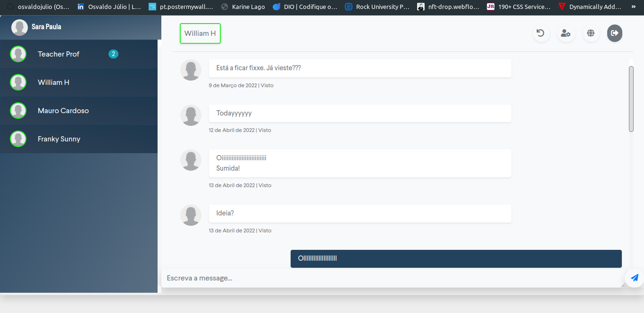Click the logout icon button

[x=614, y=33]
